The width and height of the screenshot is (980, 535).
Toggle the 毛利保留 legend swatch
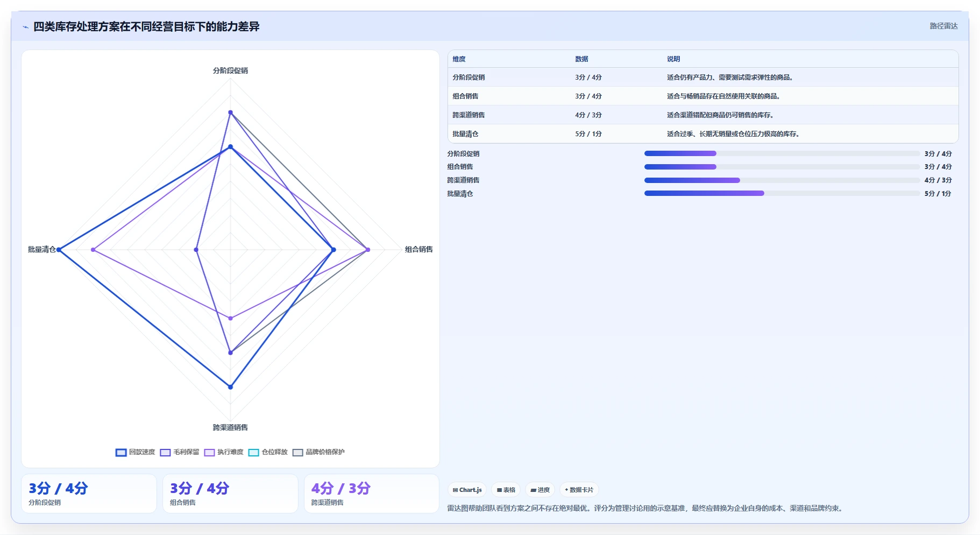[x=165, y=452]
